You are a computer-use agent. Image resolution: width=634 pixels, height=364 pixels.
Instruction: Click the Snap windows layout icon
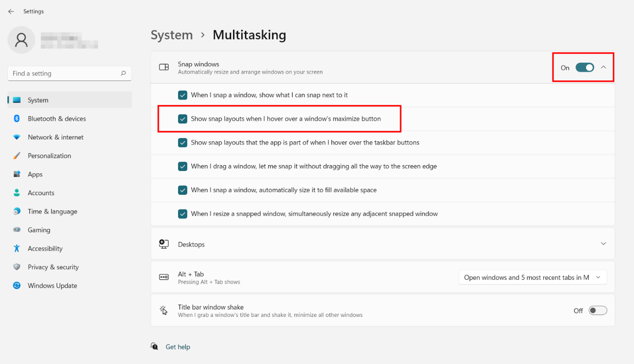tap(164, 67)
